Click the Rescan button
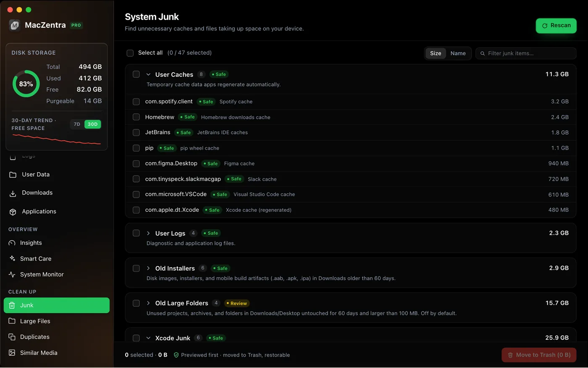The height and width of the screenshot is (368, 588). tap(556, 26)
